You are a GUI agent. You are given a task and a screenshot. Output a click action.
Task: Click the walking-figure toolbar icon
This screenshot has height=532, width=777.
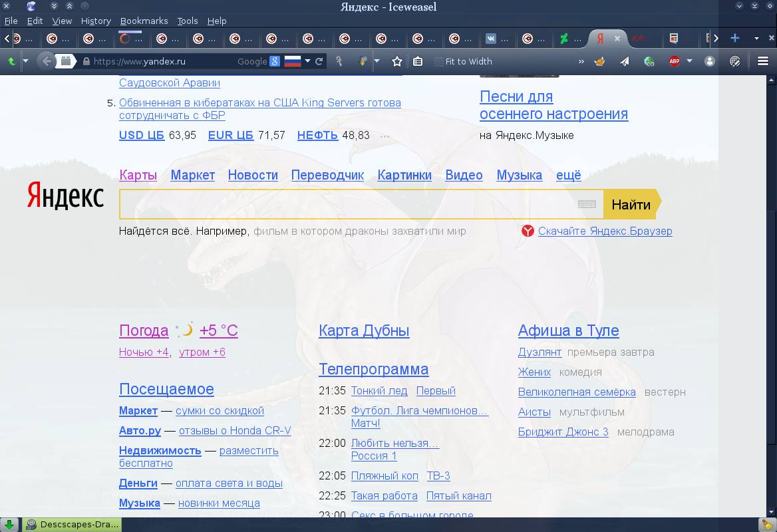point(339,61)
